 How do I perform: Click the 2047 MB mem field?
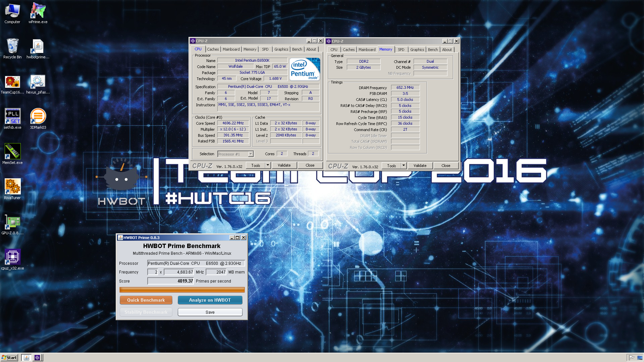[x=216, y=272]
